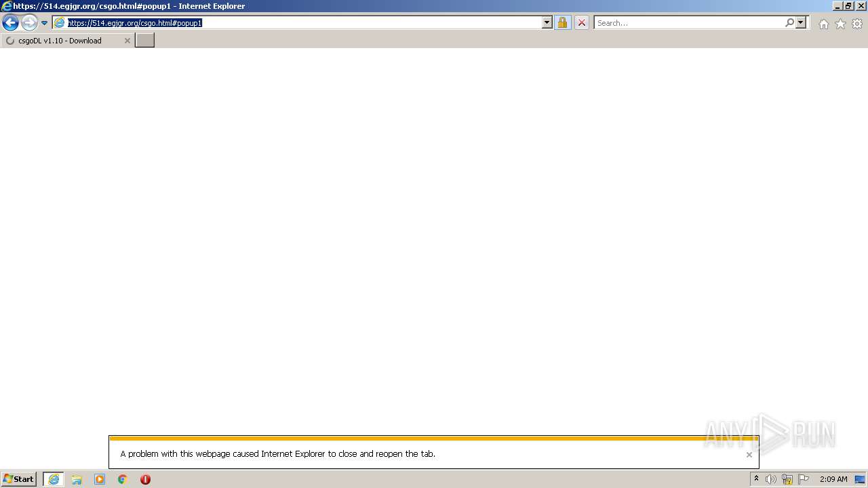The height and width of the screenshot is (488, 868).
Task: Stop loading the page with X button
Action: [581, 23]
